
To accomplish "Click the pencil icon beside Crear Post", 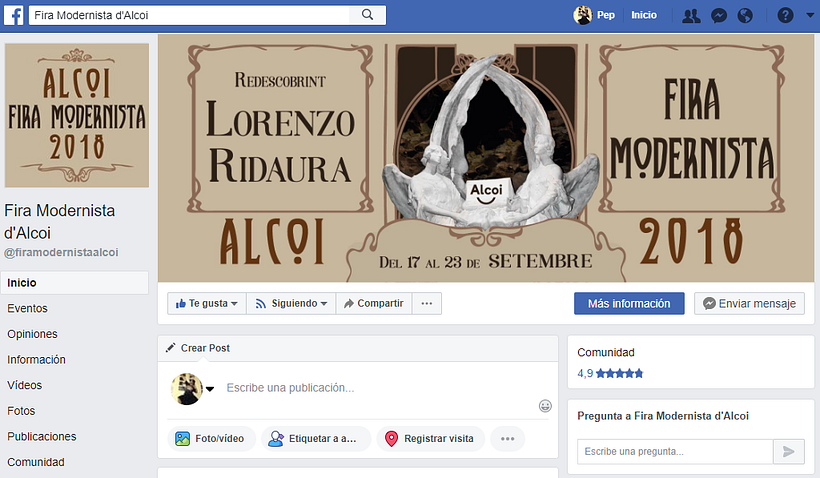I will (x=170, y=348).
